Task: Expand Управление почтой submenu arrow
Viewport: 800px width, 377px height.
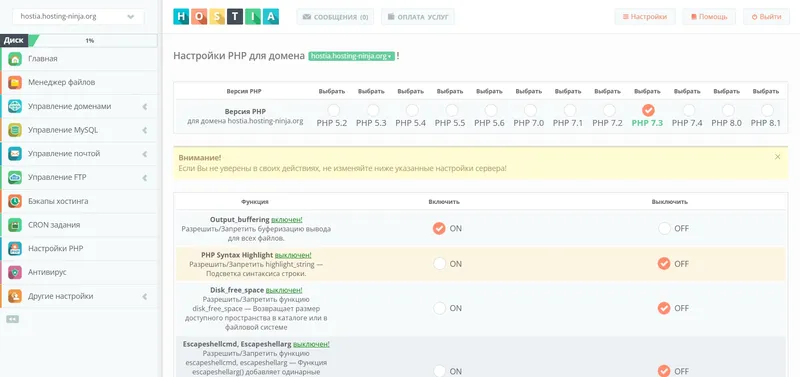Action: coord(145,154)
